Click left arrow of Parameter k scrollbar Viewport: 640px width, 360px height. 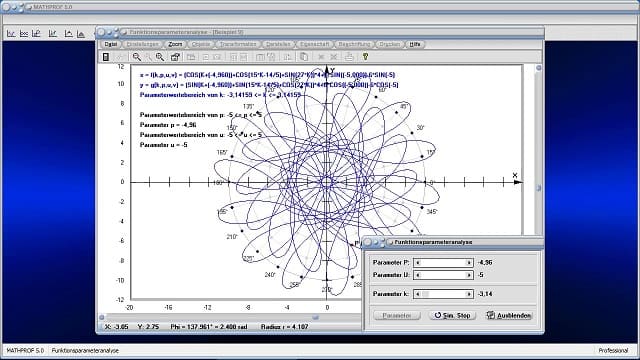point(418,294)
